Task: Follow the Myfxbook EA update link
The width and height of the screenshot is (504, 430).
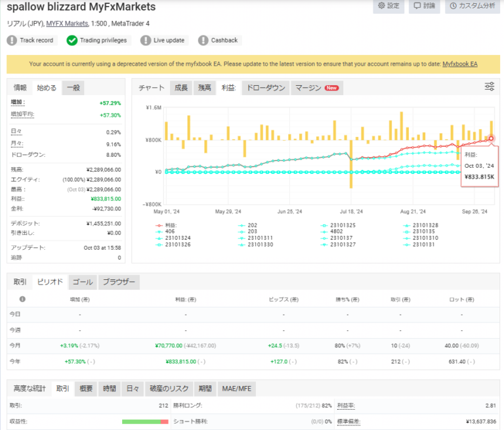Action: click(x=460, y=64)
